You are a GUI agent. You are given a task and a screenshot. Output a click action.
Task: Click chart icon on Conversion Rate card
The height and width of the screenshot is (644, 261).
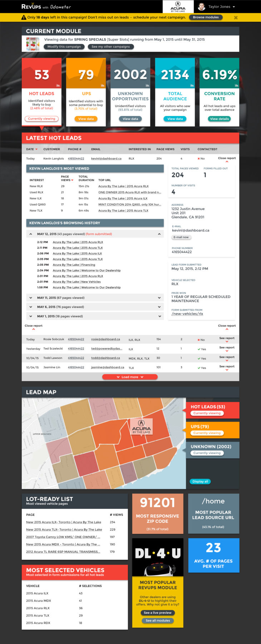click(x=236, y=86)
